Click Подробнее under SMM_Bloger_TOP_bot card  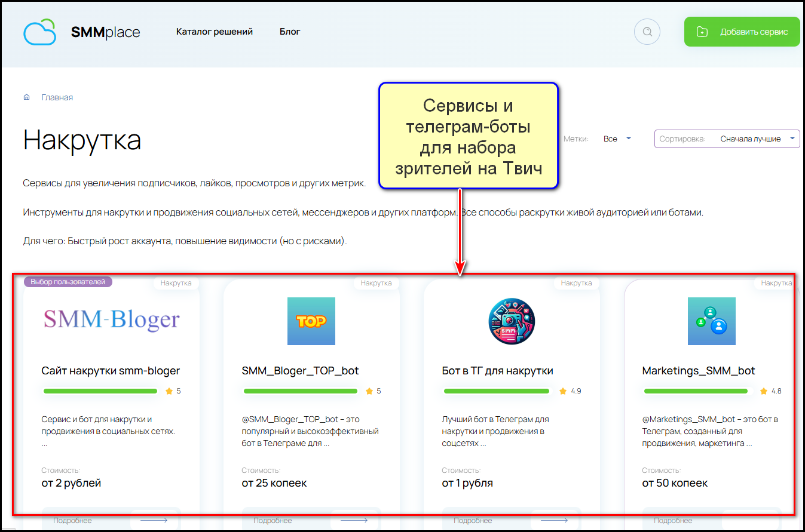273,521
